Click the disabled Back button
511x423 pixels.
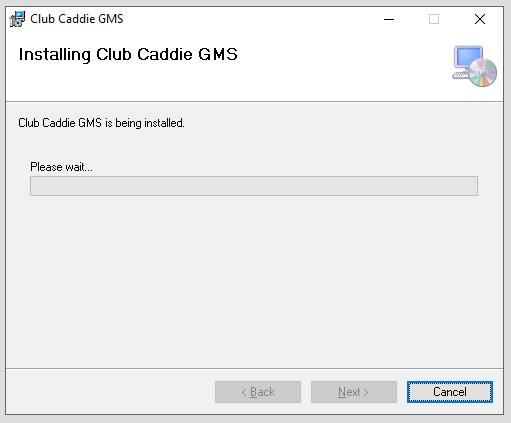pyautogui.click(x=258, y=392)
